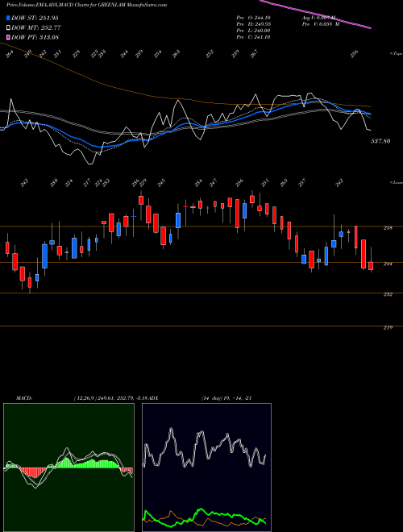Click the 'Pre O: 244.10' value
The image size is (403, 532).
253,18
